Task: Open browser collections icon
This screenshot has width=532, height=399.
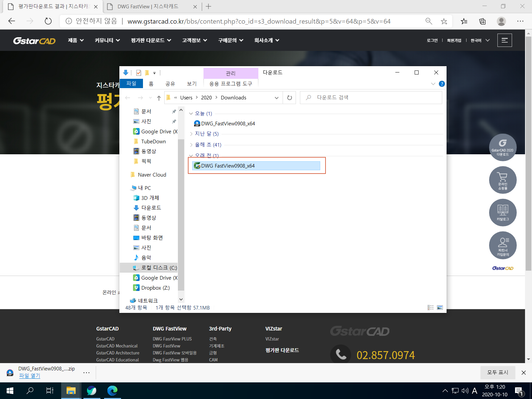Action: [x=482, y=21]
